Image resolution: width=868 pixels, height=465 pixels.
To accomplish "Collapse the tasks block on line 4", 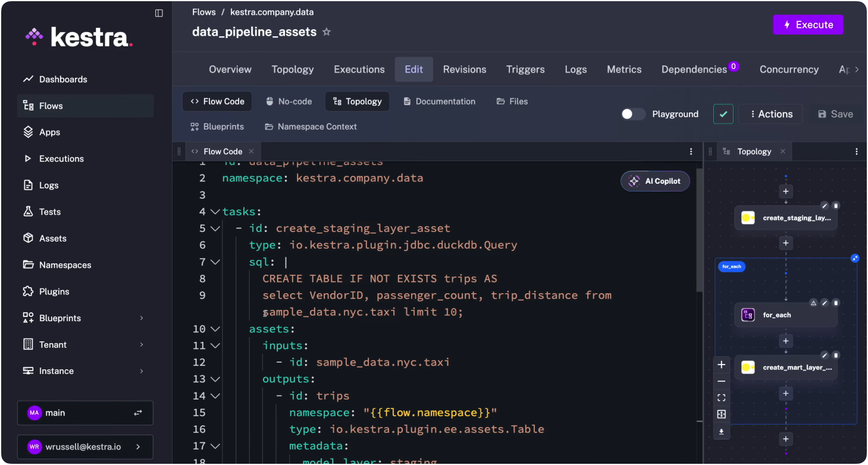I will pyautogui.click(x=214, y=211).
